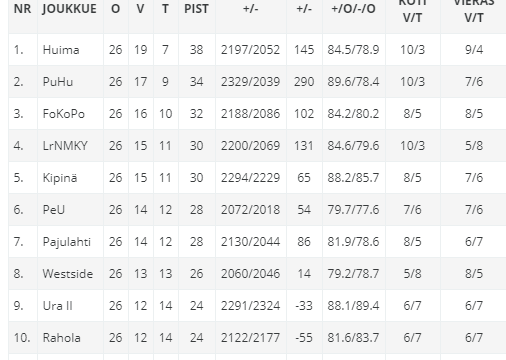Click the T losses column header
This screenshot has width=506, height=360.
[x=165, y=9]
